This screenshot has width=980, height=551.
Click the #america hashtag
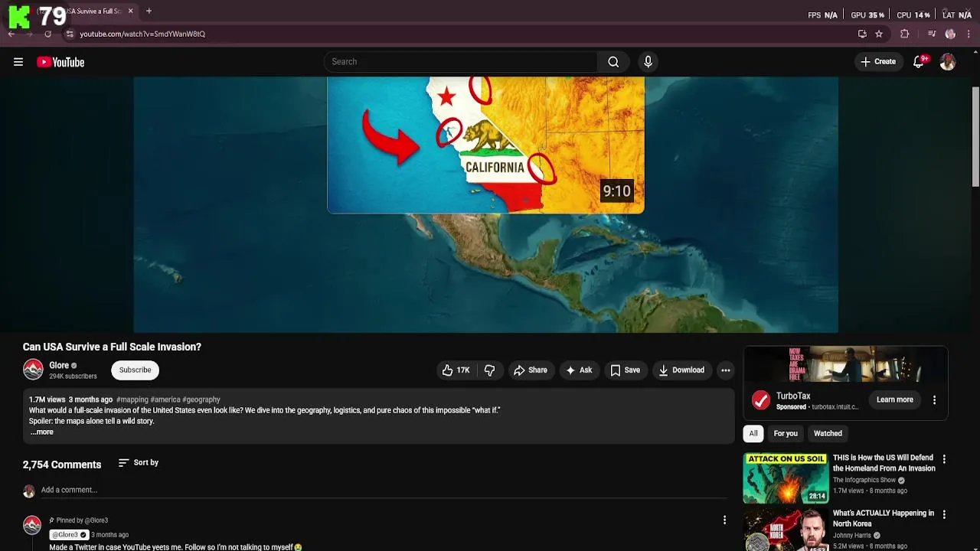(x=165, y=399)
